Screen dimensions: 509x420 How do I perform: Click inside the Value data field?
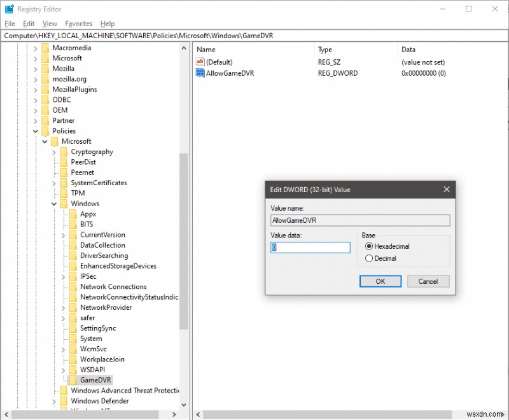310,248
